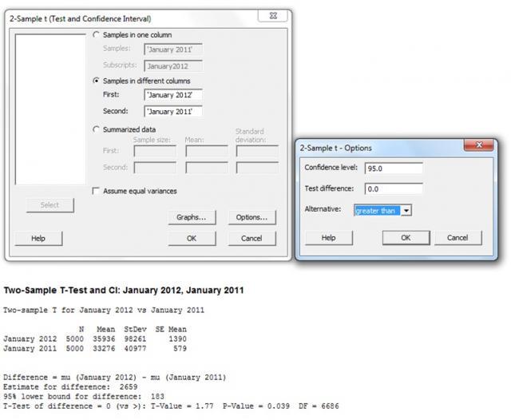Select 'Samples in different columns' option
Image resolution: width=511 pixels, height=420 pixels.
[x=97, y=81]
